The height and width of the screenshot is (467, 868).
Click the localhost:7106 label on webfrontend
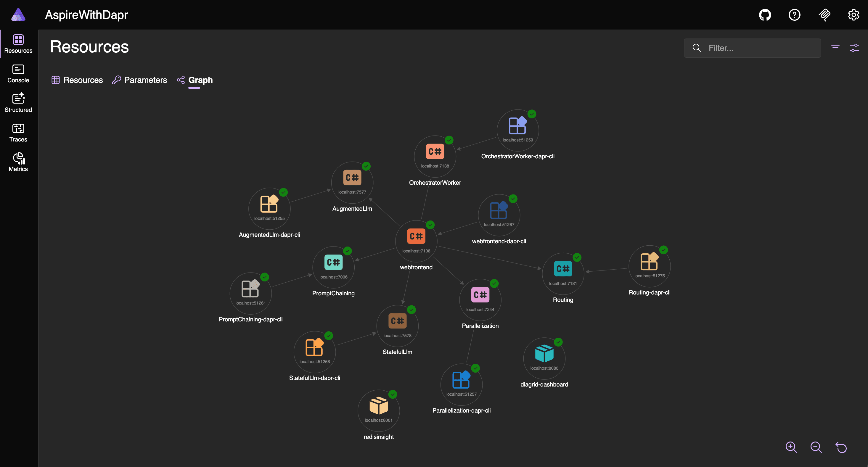(416, 251)
